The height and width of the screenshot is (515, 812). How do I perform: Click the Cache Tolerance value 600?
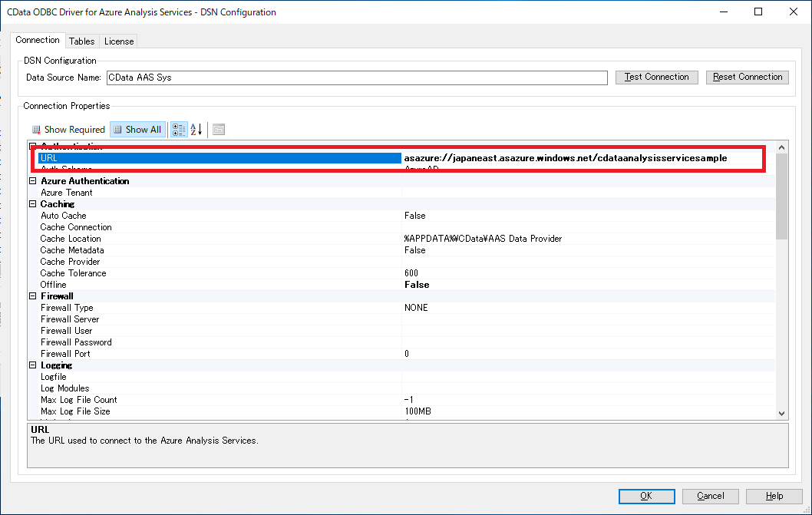click(411, 273)
